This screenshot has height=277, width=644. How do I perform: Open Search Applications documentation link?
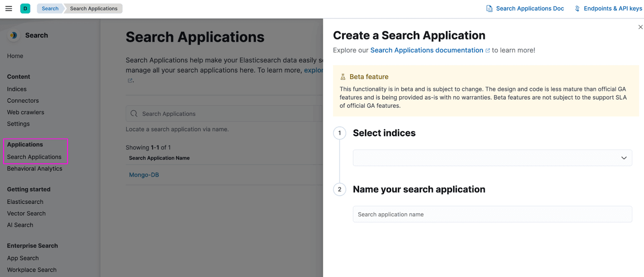(x=427, y=50)
